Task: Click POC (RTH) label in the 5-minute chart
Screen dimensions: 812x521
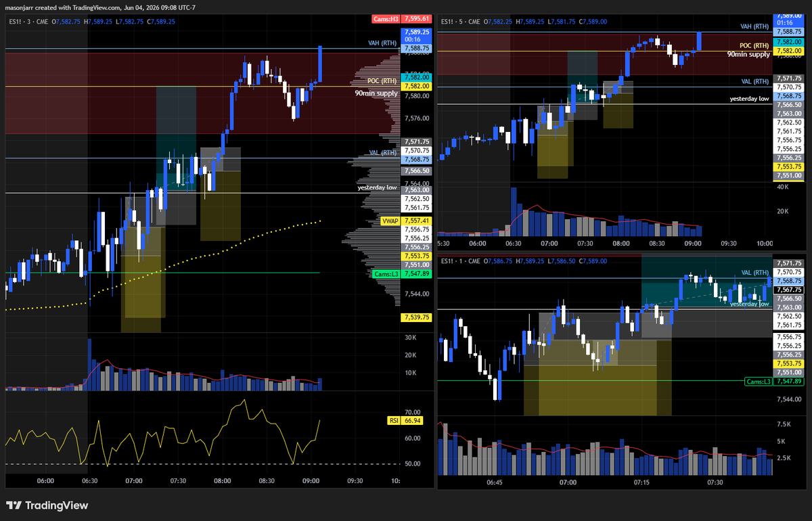Action: (755, 45)
